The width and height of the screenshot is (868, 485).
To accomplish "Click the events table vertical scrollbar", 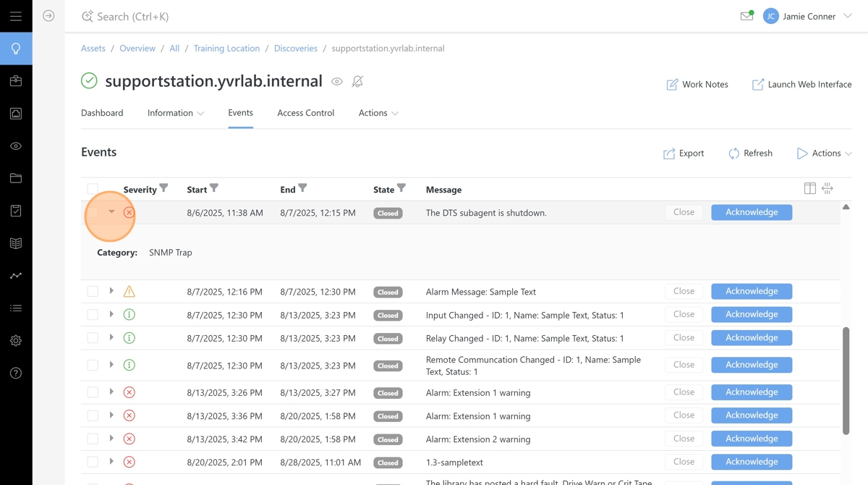I will pos(846,380).
